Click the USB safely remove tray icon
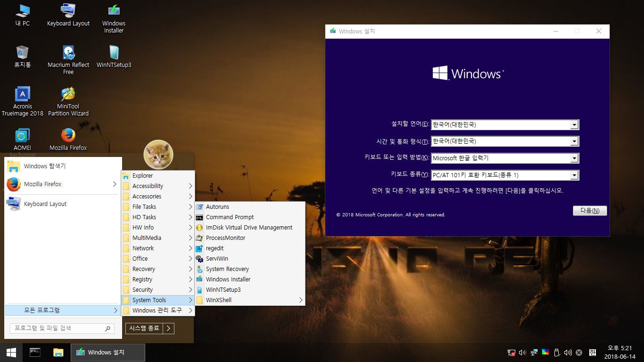The width and height of the screenshot is (644, 362). click(x=556, y=353)
